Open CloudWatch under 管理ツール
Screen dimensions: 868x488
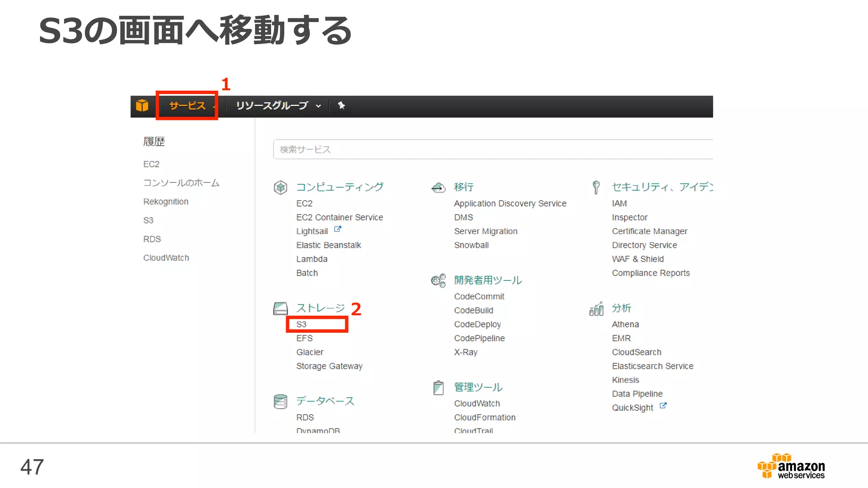coord(477,404)
